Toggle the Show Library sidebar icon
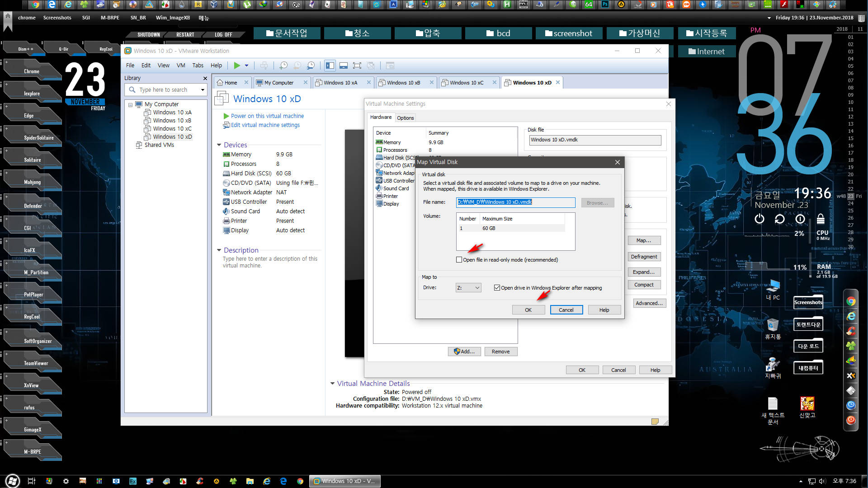868x488 pixels. tap(330, 66)
